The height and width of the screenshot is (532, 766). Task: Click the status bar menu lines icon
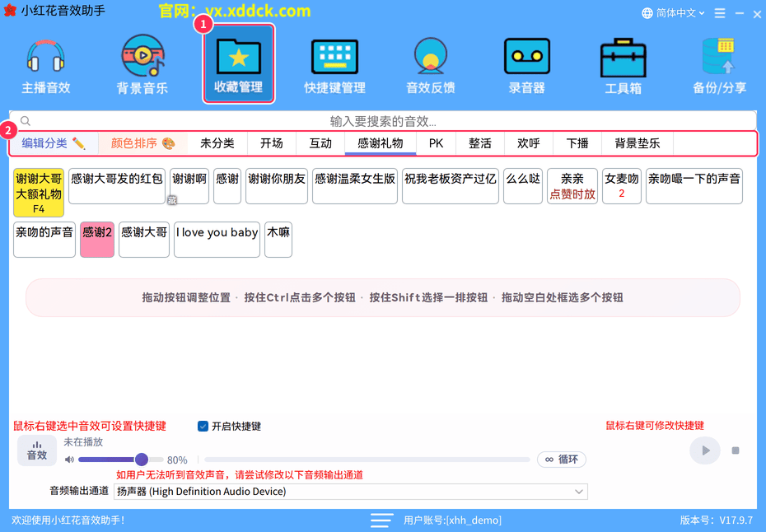[381, 520]
